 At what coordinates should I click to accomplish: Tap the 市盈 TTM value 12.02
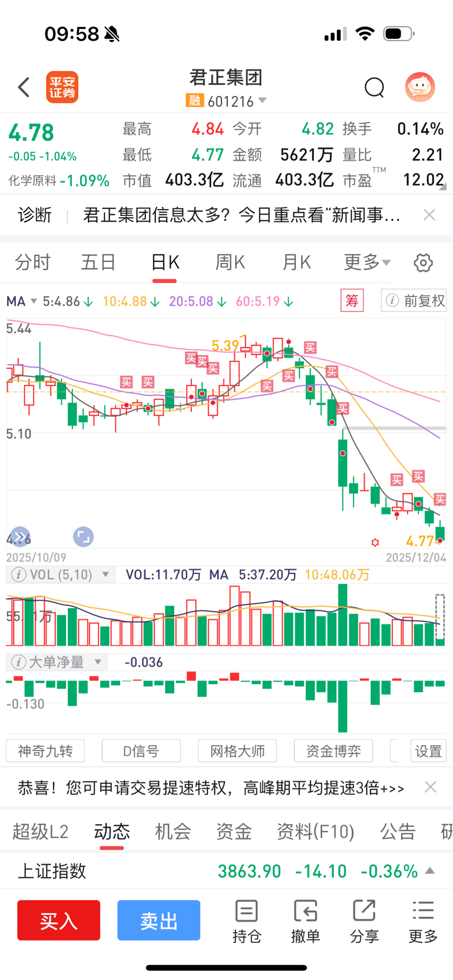pos(423,180)
